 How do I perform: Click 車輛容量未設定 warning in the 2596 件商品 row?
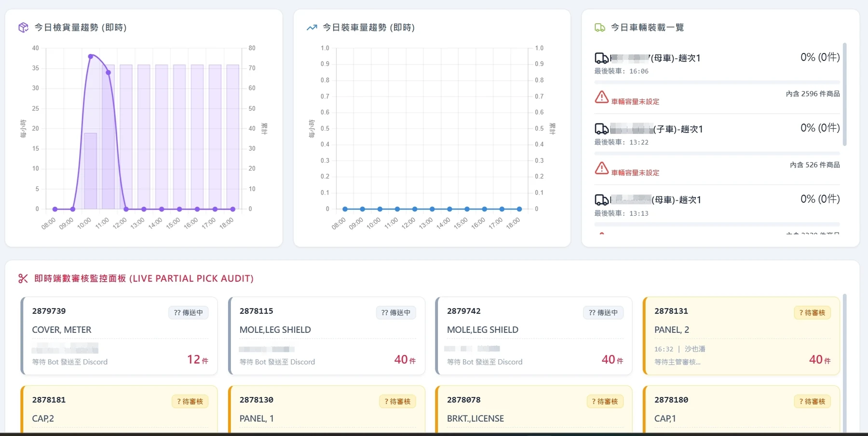(x=635, y=102)
